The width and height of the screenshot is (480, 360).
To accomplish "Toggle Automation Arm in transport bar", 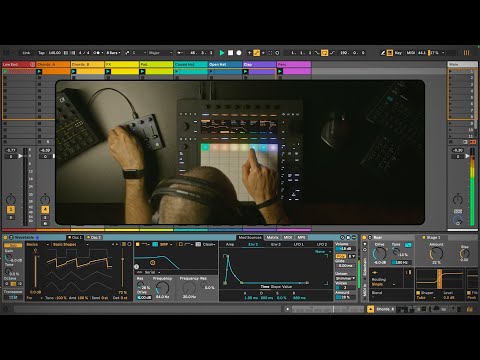I will [256, 53].
